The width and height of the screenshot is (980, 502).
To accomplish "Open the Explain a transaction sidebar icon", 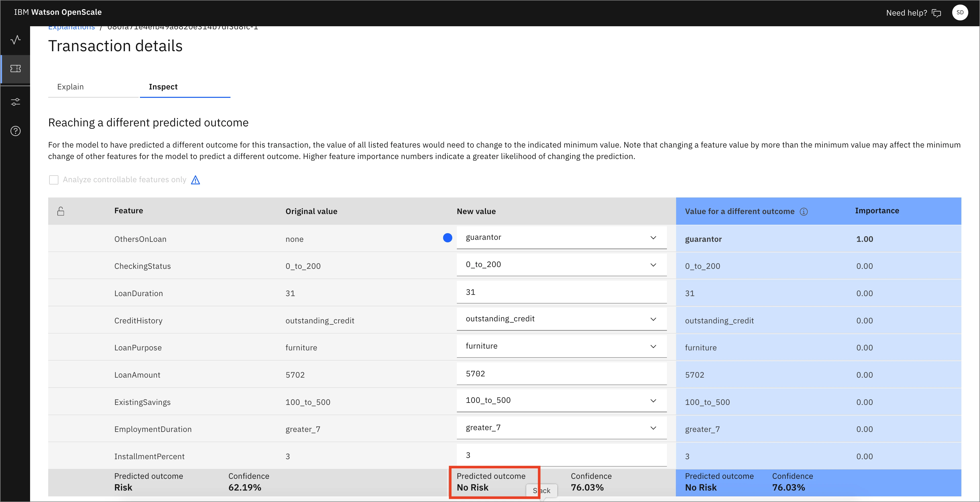I will point(16,69).
